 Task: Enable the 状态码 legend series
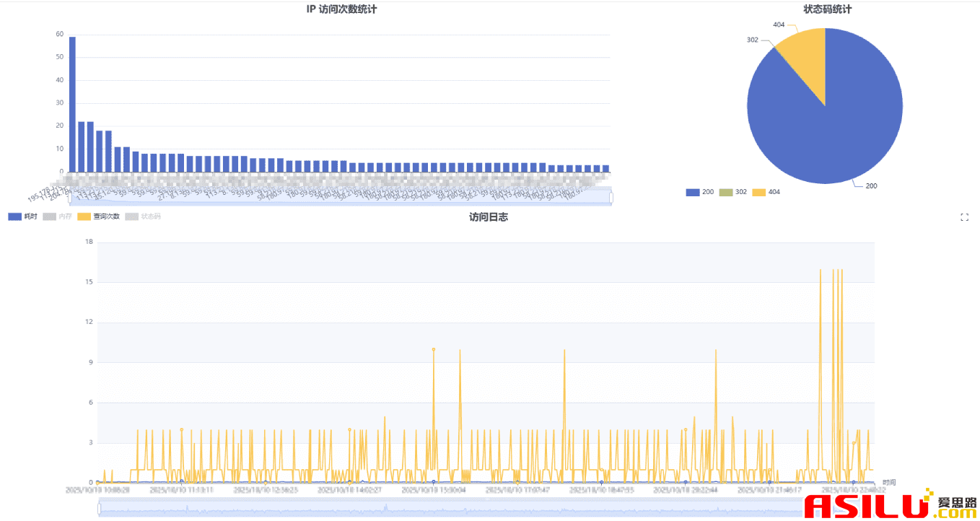click(143, 216)
